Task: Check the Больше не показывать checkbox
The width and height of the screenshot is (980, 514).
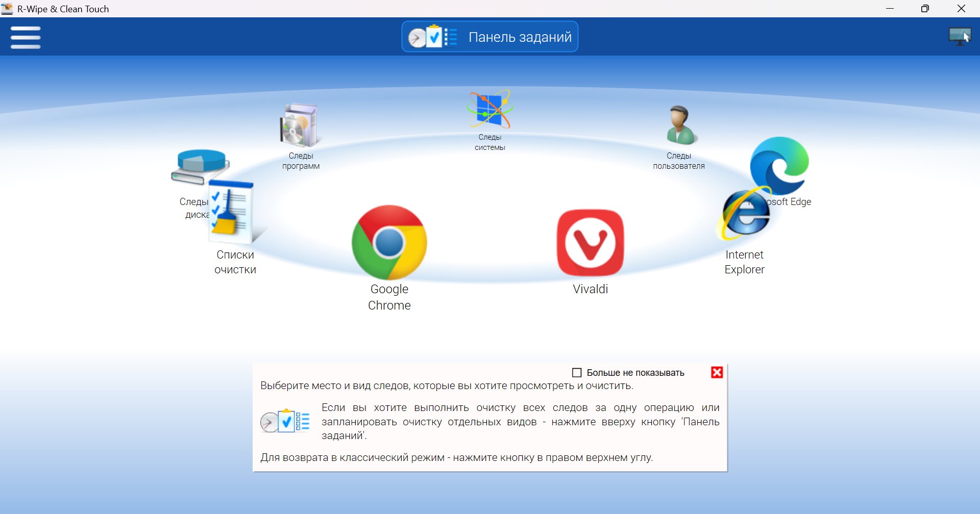Action: pyautogui.click(x=577, y=373)
